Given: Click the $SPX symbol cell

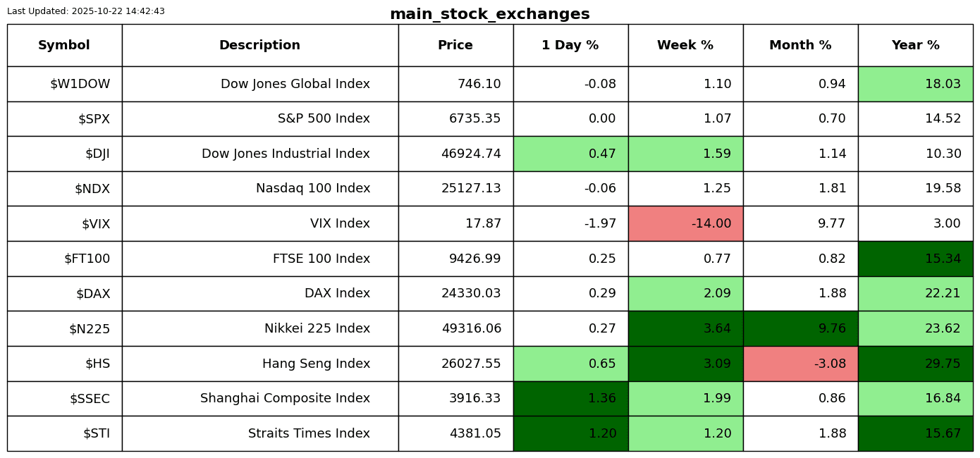Looking at the screenshot, I should (94, 119).
